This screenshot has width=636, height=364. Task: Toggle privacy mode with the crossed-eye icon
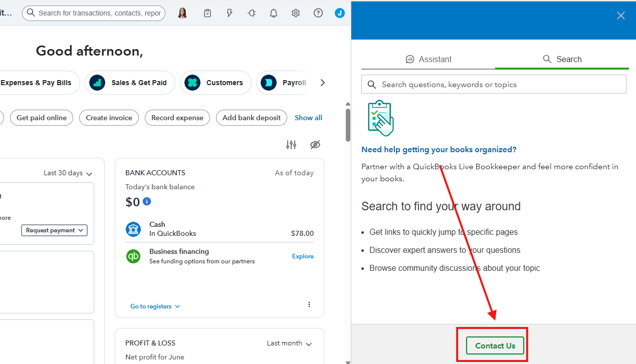315,145
